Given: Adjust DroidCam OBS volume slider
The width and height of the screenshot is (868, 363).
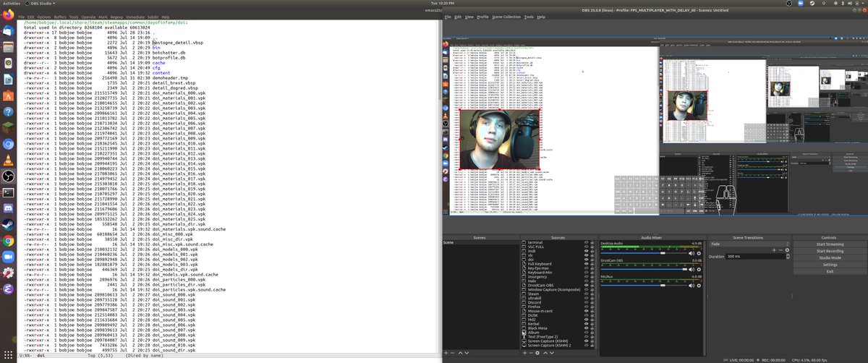Looking at the screenshot, I should 644,269.
